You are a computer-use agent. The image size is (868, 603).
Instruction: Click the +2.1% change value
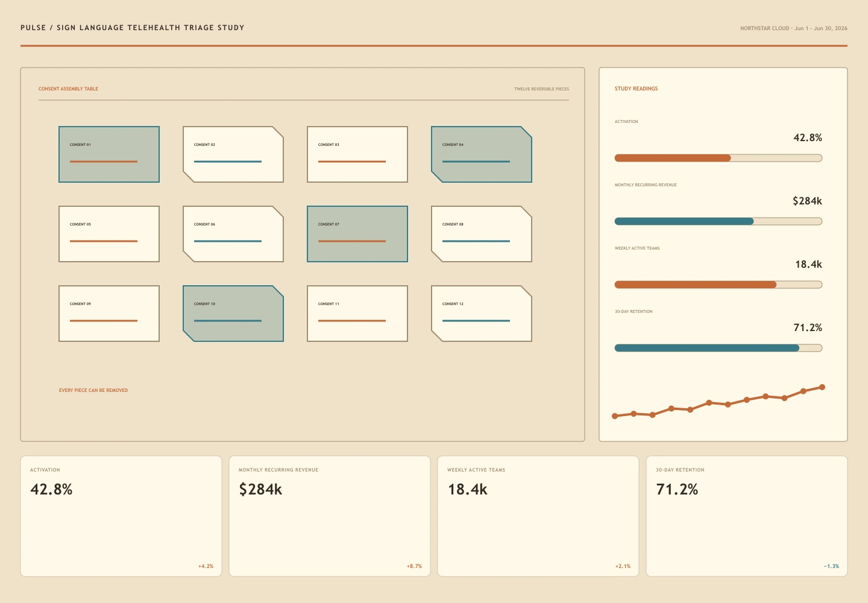623,566
